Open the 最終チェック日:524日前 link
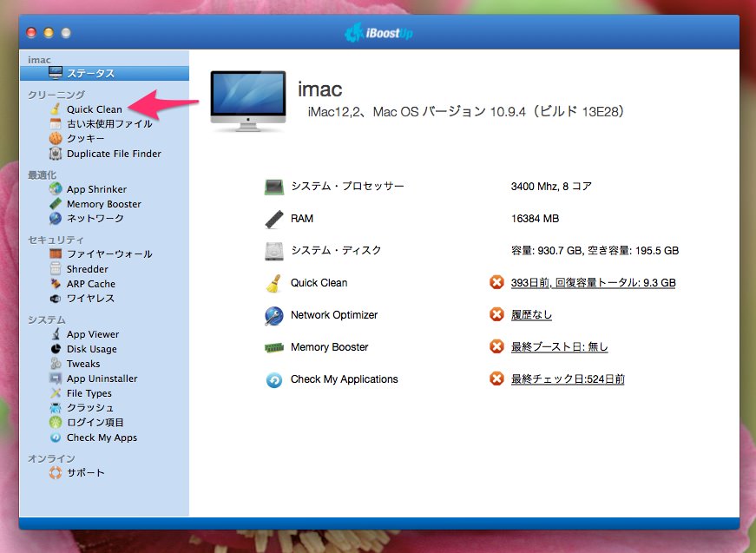This screenshot has height=553, width=756. (568, 379)
